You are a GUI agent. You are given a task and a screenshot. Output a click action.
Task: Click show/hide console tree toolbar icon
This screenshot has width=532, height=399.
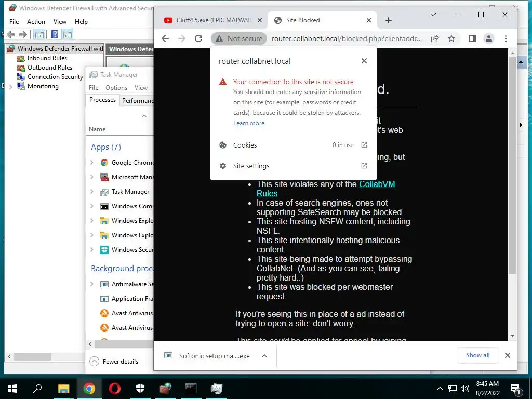coord(39,35)
